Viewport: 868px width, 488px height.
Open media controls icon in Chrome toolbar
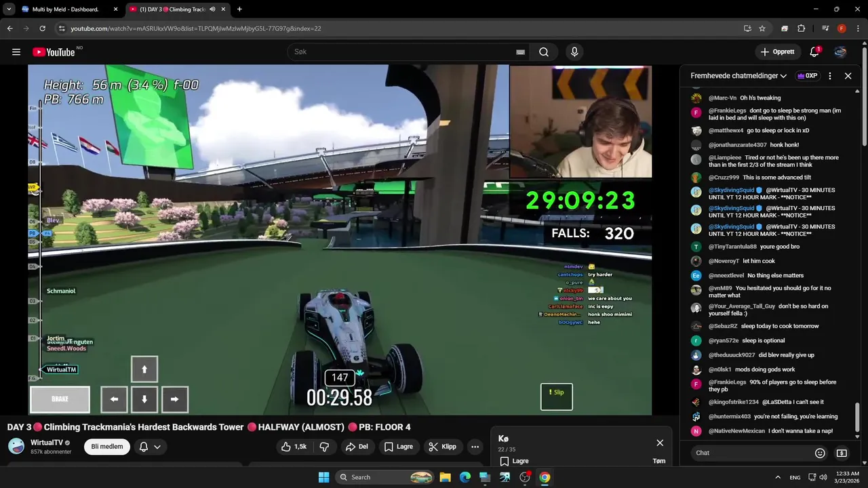(x=825, y=28)
